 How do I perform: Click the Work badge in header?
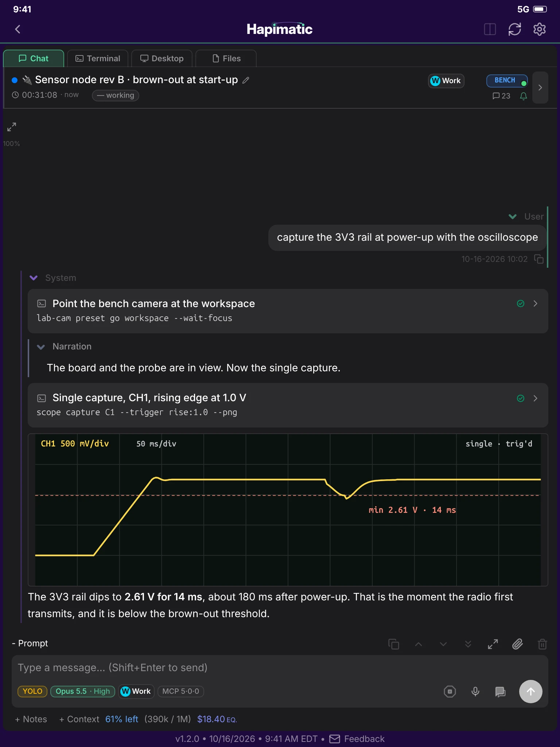446,81
